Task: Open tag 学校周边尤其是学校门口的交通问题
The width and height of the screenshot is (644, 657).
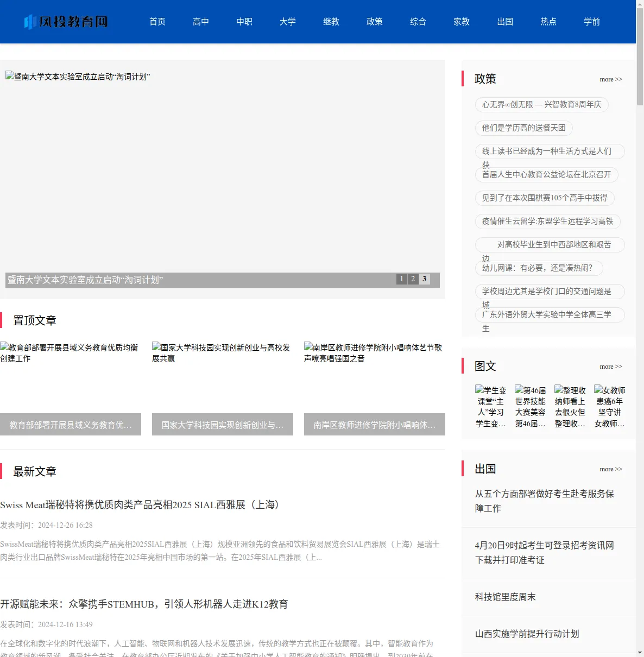Action: click(x=550, y=292)
